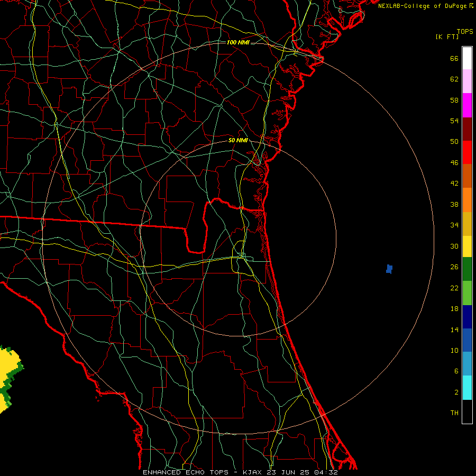
Task: Click the light green legend swatch
Action: [x=467, y=293]
